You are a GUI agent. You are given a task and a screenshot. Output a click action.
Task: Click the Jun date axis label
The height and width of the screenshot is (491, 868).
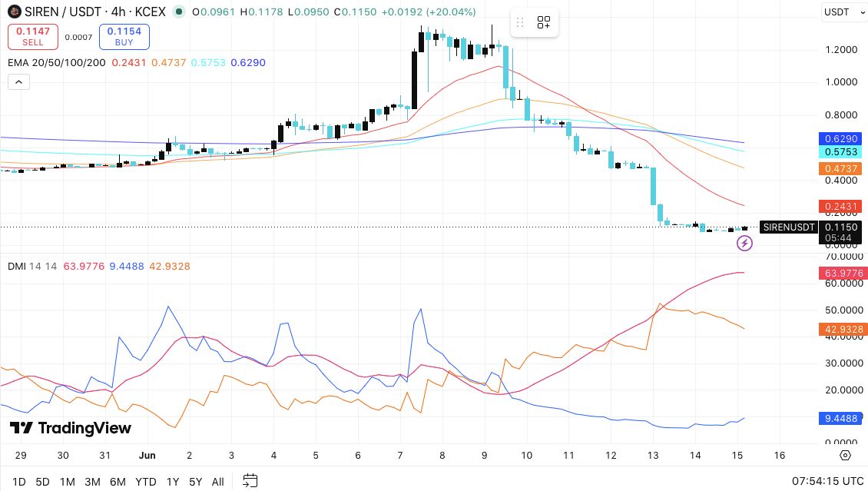pos(147,456)
